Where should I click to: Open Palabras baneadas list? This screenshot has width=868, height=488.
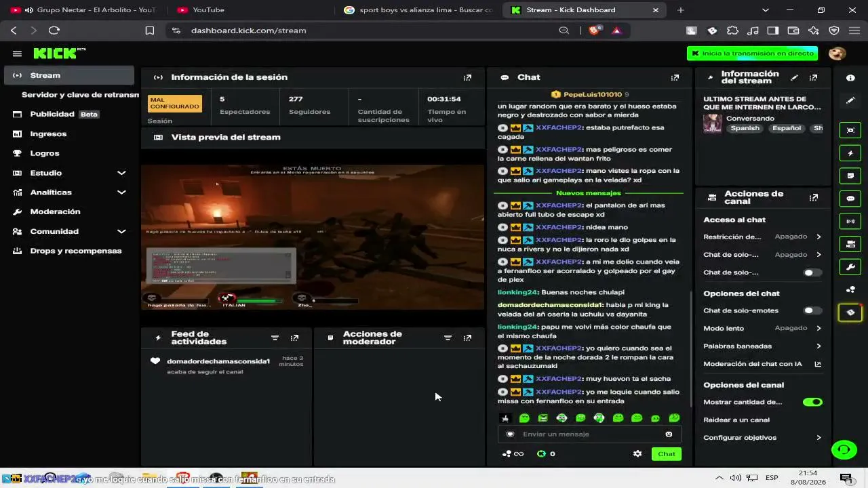click(762, 346)
